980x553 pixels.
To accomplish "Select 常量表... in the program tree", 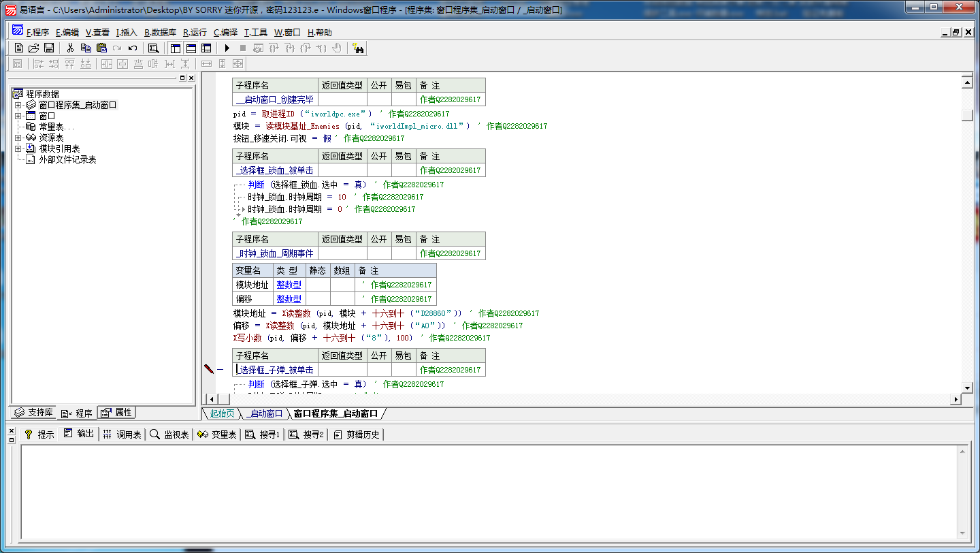I will click(56, 127).
